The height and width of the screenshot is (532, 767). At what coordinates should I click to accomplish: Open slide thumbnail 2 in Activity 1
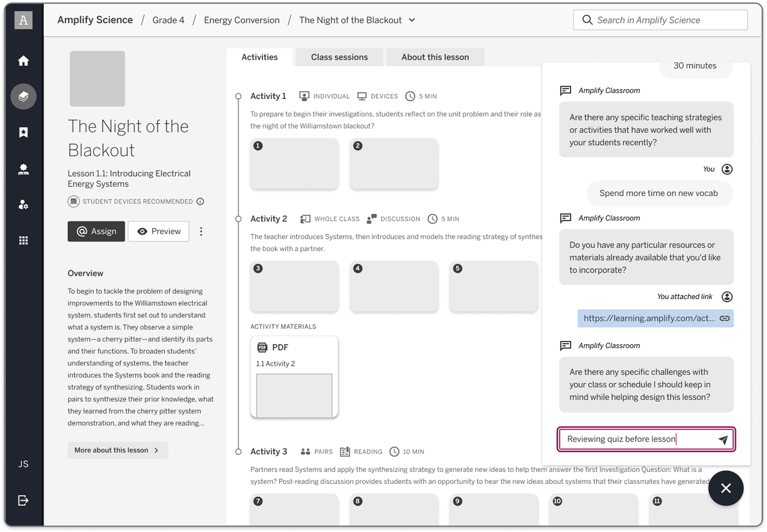pos(394,164)
